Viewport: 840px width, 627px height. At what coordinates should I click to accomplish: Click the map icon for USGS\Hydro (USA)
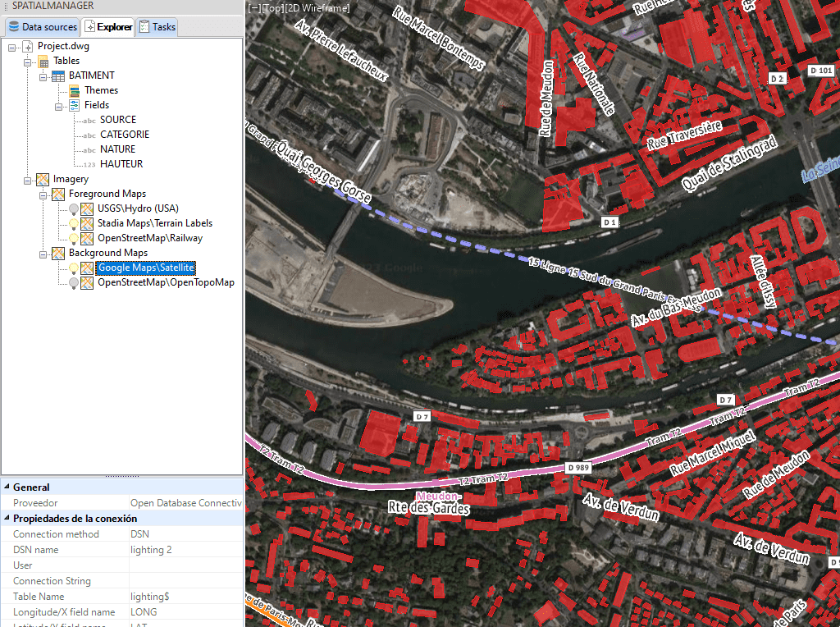87,209
